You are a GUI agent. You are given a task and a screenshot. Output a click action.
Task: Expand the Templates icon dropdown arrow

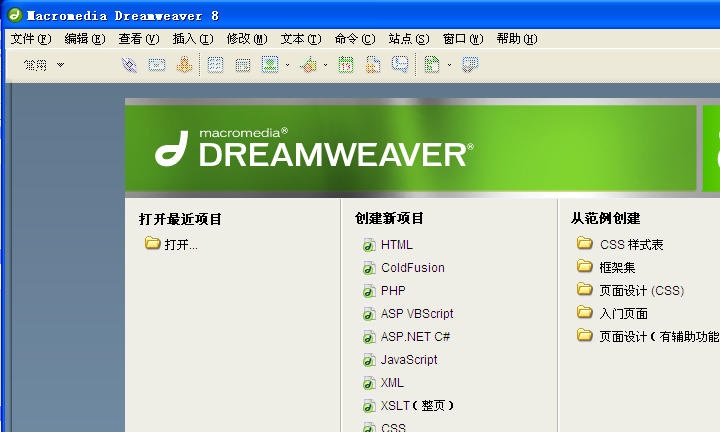449,65
